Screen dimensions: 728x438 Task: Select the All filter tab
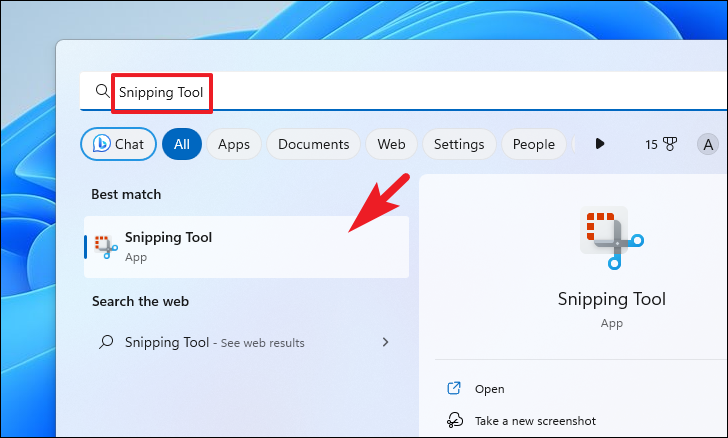pos(181,144)
